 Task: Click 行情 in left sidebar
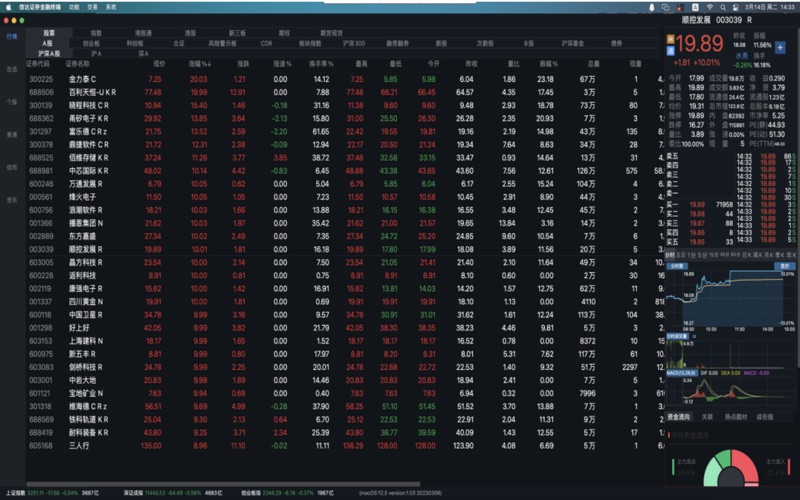click(11, 35)
